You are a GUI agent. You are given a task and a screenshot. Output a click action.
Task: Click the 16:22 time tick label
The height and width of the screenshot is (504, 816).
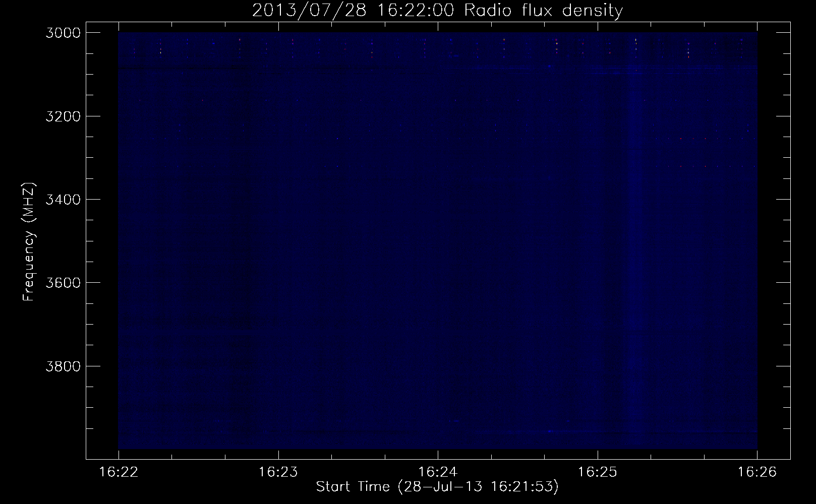[119, 472]
